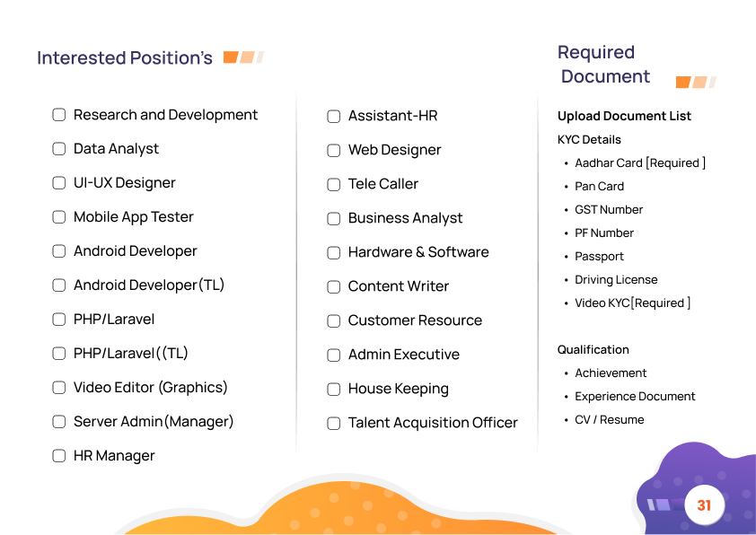Check the Android Developer (TL) box
Image resolution: width=756 pixels, height=535 pixels.
pyautogui.click(x=59, y=285)
